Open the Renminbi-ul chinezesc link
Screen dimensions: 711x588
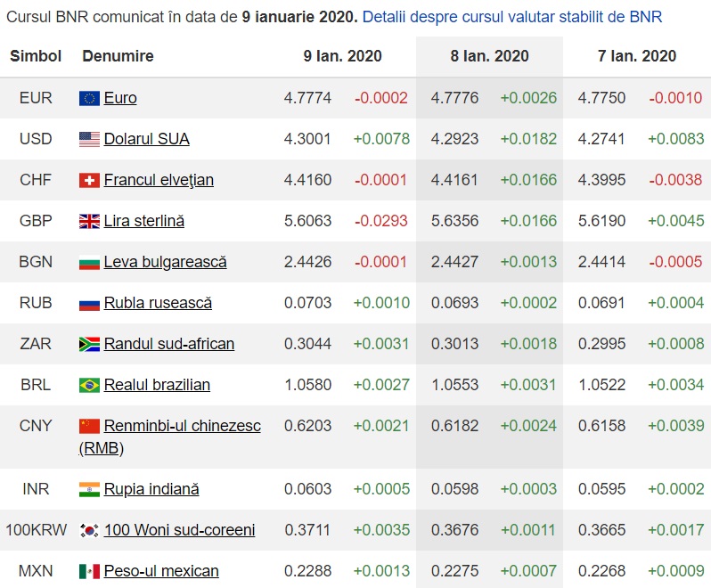(182, 426)
